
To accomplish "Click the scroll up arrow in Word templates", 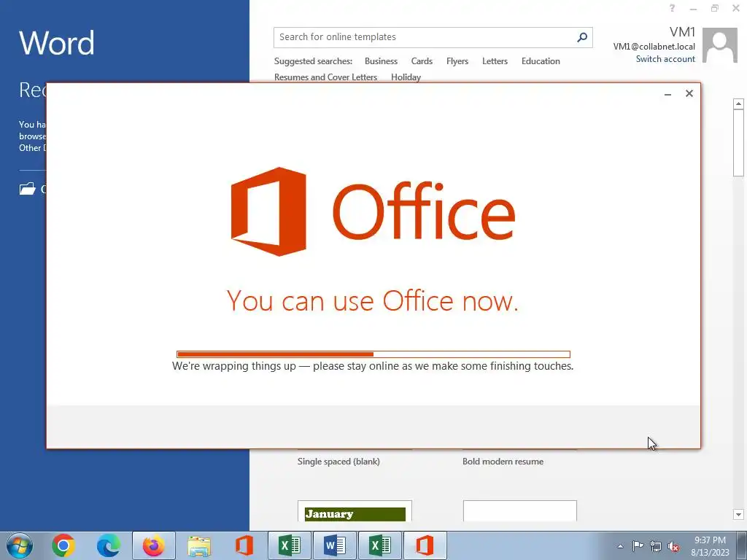I will [x=738, y=104].
